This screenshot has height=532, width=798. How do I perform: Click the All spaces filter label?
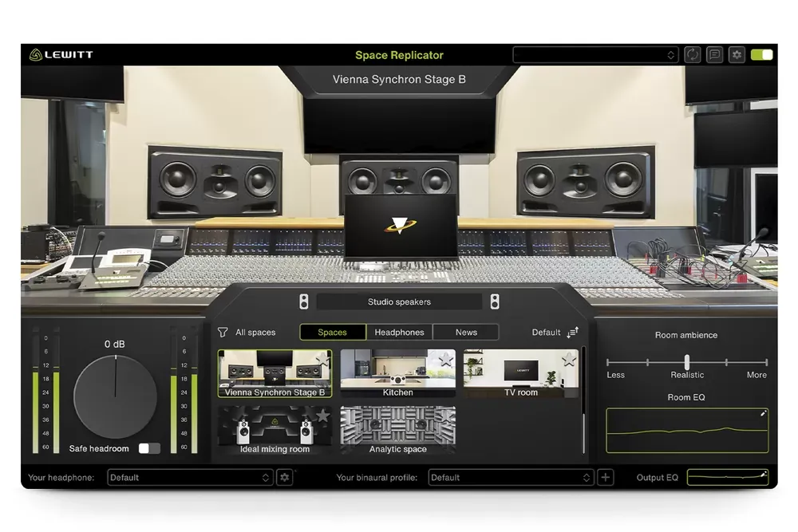(255, 332)
